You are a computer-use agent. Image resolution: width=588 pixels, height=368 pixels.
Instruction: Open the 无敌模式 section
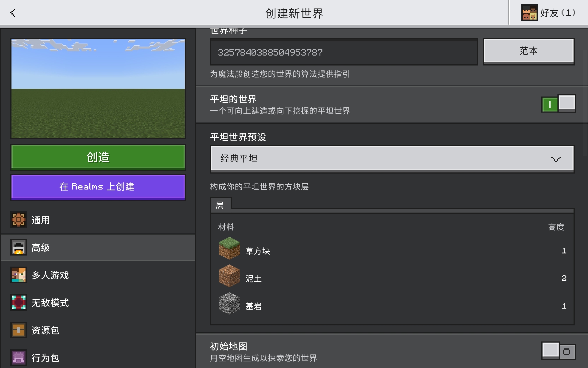coord(98,302)
